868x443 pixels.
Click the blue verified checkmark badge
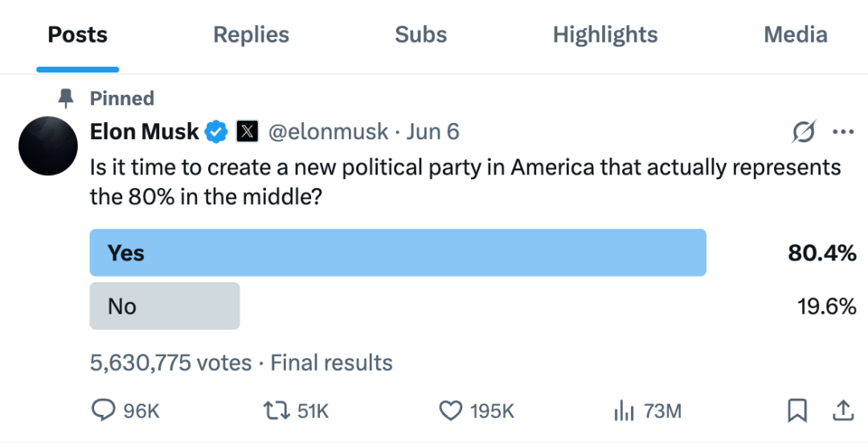pyautogui.click(x=217, y=132)
